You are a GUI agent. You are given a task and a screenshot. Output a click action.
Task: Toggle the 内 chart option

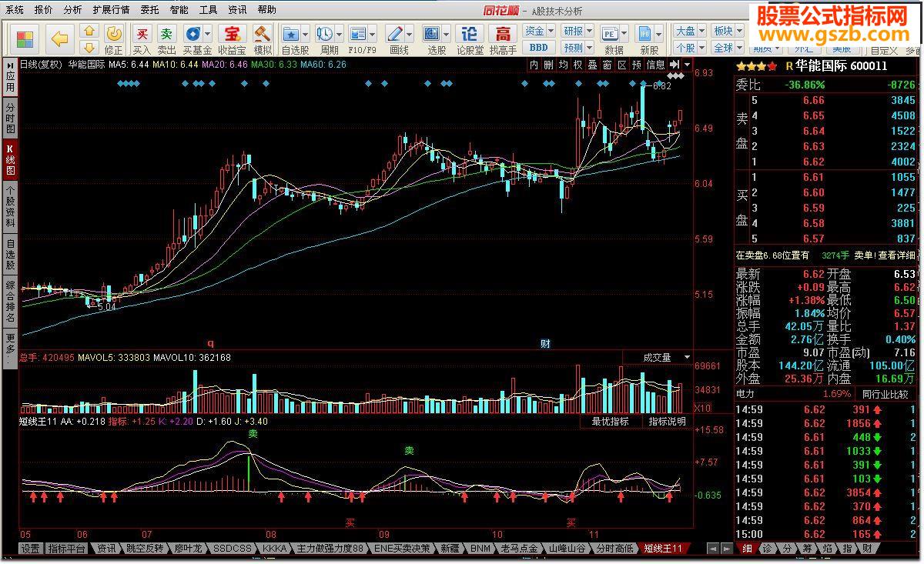pyautogui.click(x=534, y=65)
